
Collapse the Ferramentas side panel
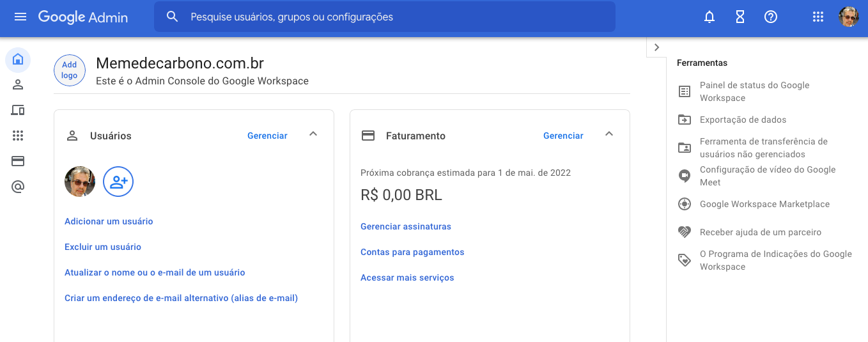pyautogui.click(x=656, y=47)
